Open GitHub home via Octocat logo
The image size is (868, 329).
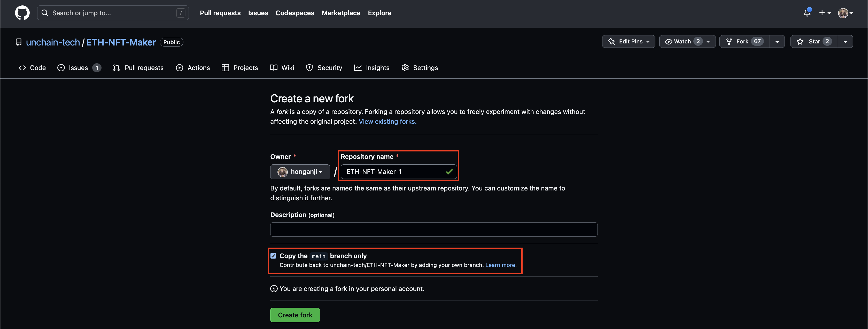click(x=22, y=13)
